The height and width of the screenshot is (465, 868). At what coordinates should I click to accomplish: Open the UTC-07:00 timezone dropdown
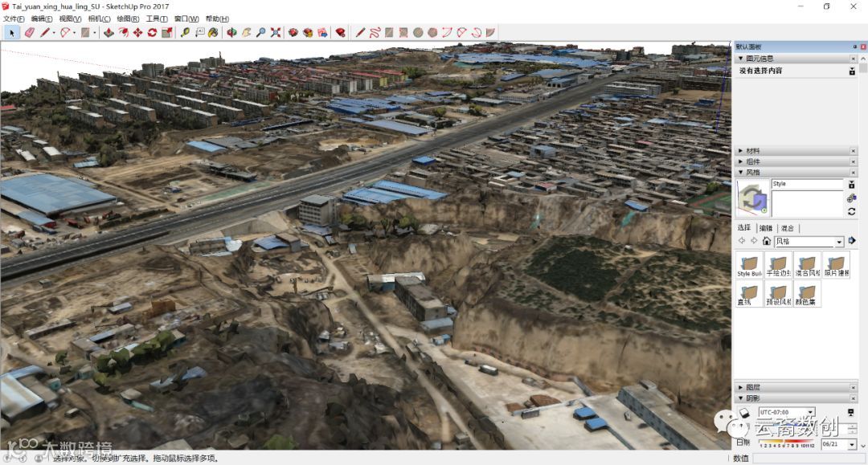coord(810,412)
